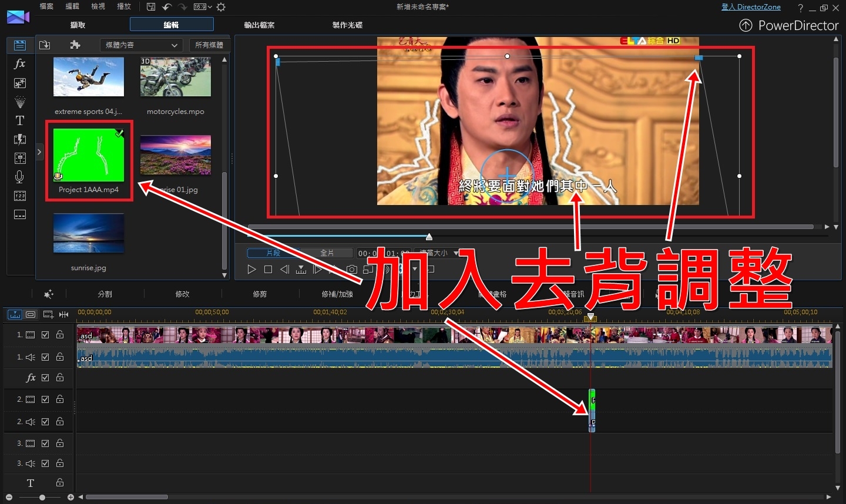This screenshot has height=504, width=846.
Task: Click the PowerDirector upload arrow icon
Action: point(746,25)
